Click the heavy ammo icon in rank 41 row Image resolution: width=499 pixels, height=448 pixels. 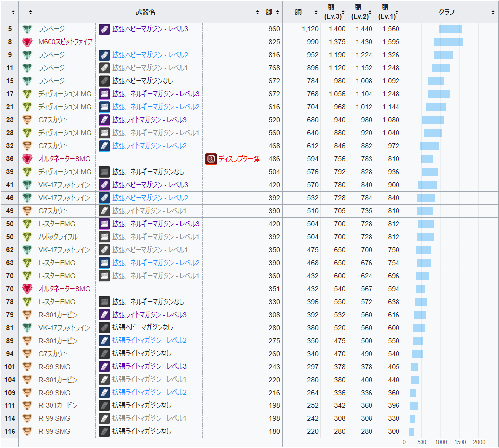tap(27, 185)
